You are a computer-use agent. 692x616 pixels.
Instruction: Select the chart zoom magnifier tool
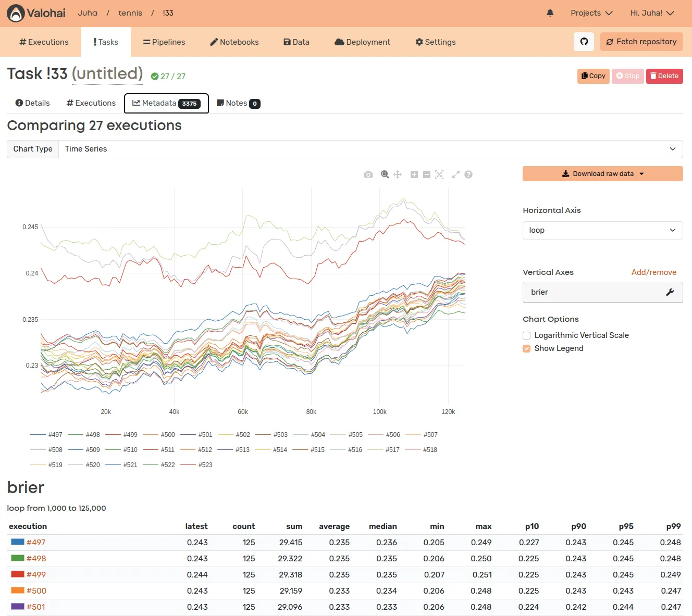[x=385, y=174]
